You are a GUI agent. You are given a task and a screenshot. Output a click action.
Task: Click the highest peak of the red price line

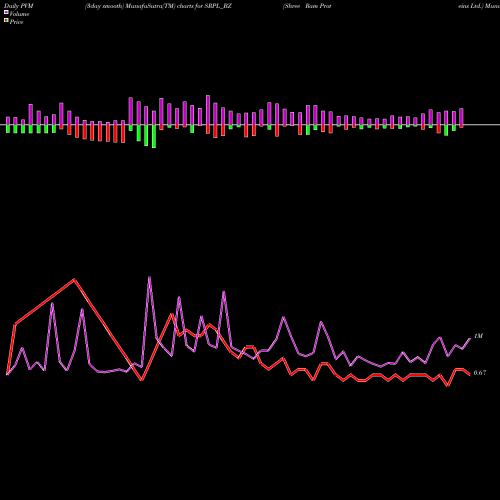click(74, 279)
